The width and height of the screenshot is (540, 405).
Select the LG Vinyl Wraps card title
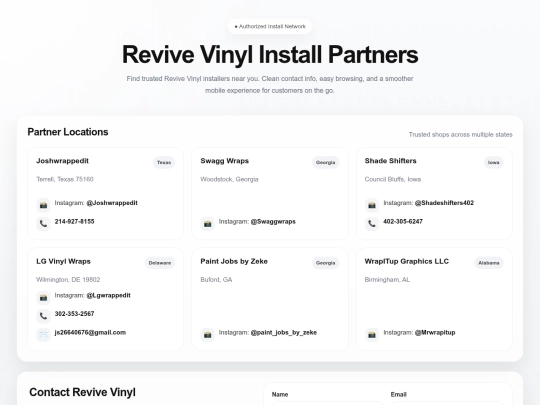coord(63,261)
